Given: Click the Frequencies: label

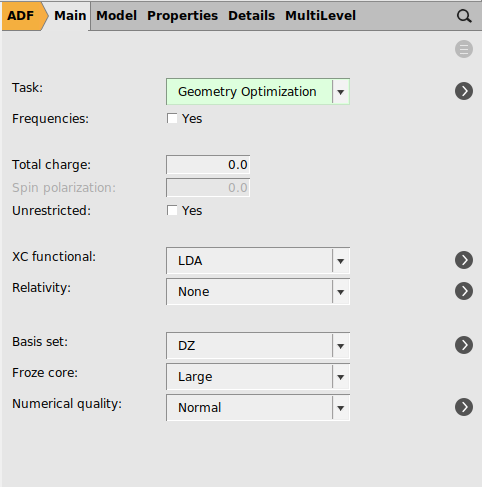Looking at the screenshot, I should (51, 119).
